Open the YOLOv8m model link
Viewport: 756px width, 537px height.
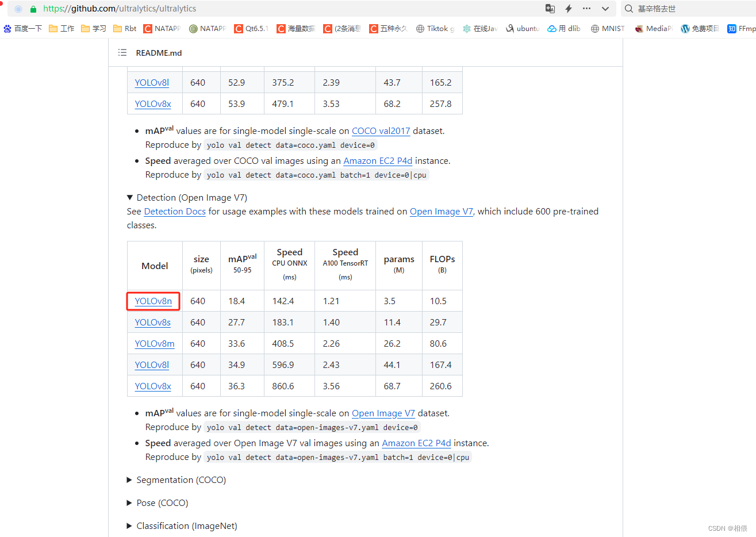tap(155, 343)
